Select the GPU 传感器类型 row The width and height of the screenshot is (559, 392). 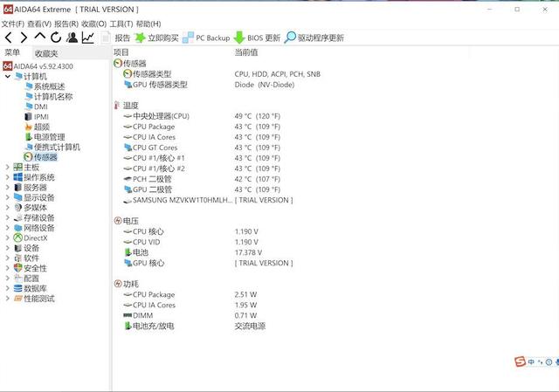click(x=209, y=85)
